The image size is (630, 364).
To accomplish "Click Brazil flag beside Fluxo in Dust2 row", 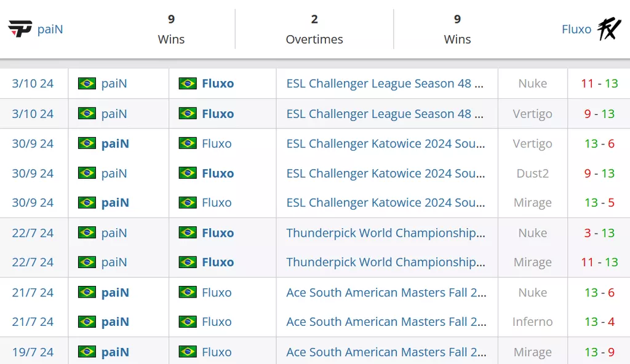I will (x=188, y=173).
